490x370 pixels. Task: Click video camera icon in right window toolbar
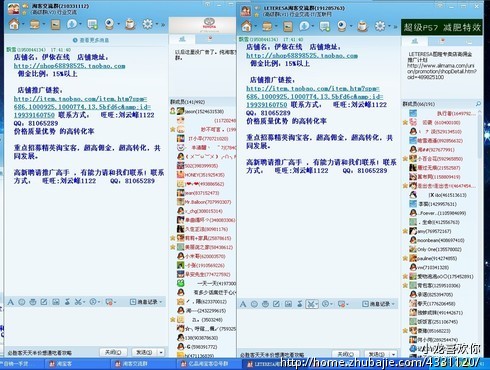(341, 26)
